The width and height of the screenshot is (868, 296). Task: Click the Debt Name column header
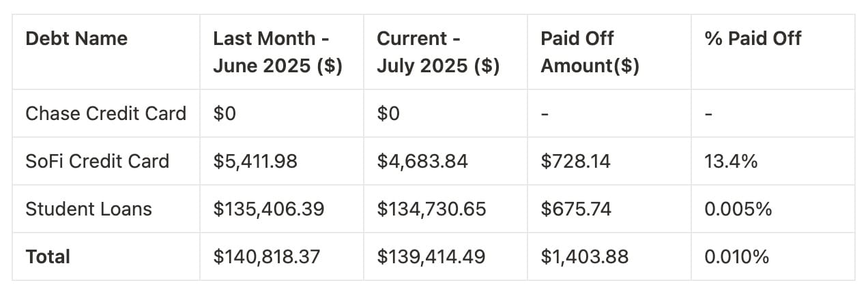pos(76,38)
